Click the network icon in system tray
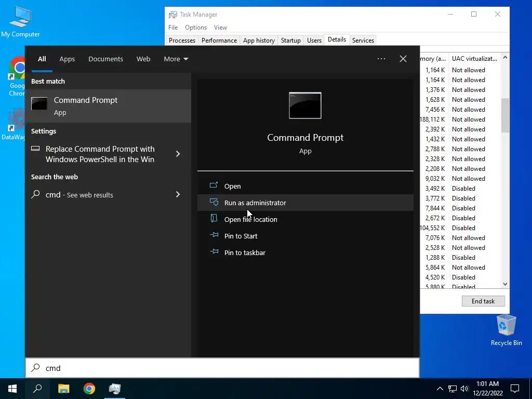 [x=453, y=389]
